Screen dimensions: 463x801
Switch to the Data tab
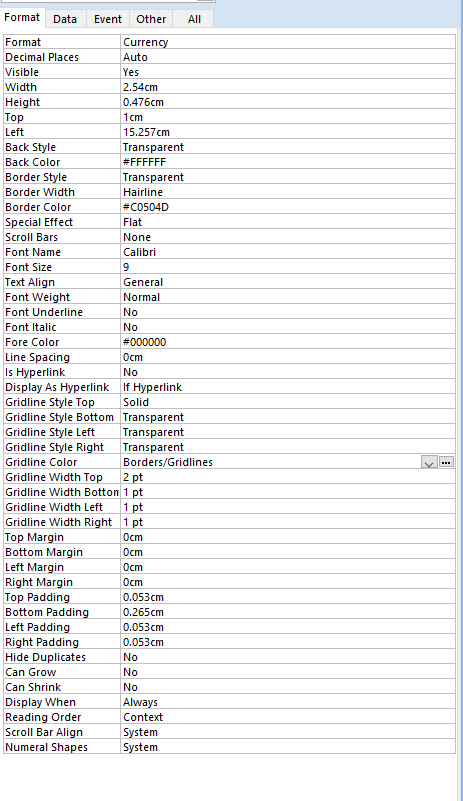[65, 19]
